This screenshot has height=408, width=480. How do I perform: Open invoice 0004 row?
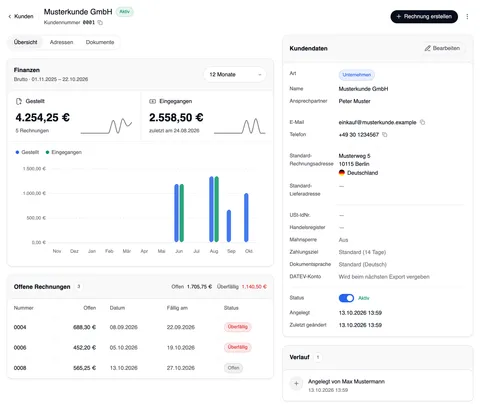coord(140,327)
